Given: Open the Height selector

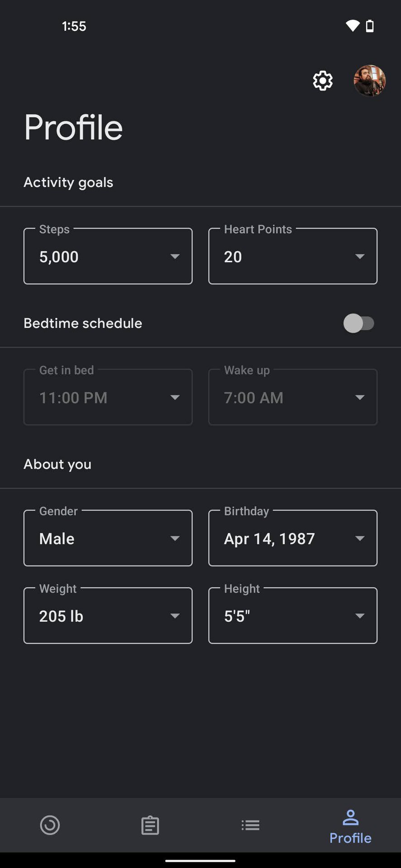Looking at the screenshot, I should point(292,616).
